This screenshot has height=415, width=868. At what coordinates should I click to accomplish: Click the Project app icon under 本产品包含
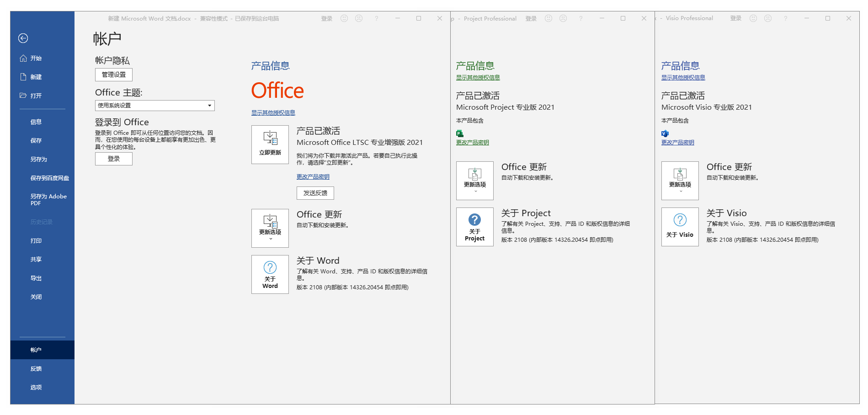click(460, 133)
